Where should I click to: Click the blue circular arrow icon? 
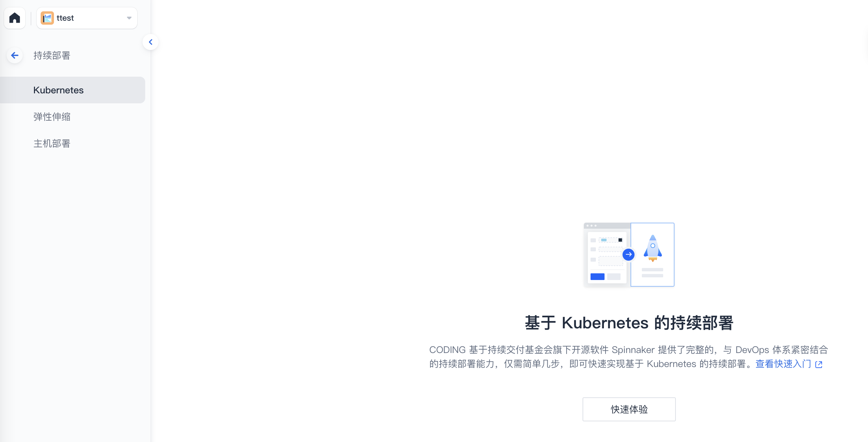click(x=629, y=255)
